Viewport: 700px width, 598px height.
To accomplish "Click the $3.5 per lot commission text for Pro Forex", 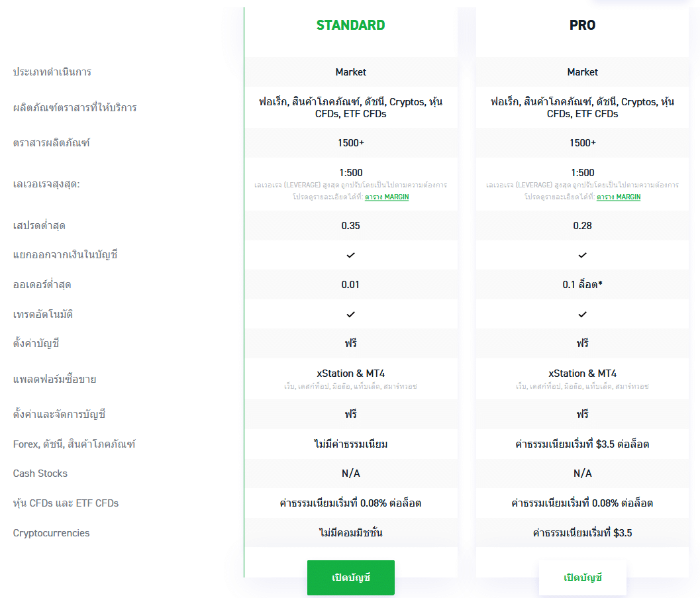I will [x=582, y=444].
